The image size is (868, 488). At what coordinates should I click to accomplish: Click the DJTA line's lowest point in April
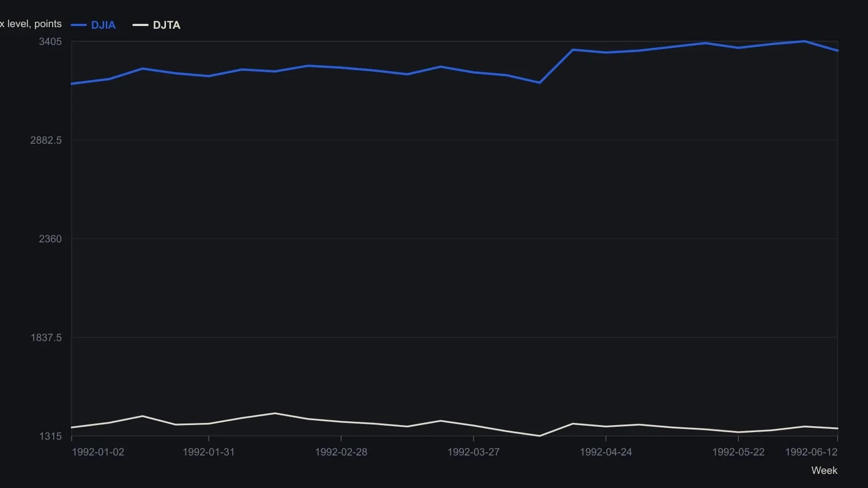click(540, 436)
